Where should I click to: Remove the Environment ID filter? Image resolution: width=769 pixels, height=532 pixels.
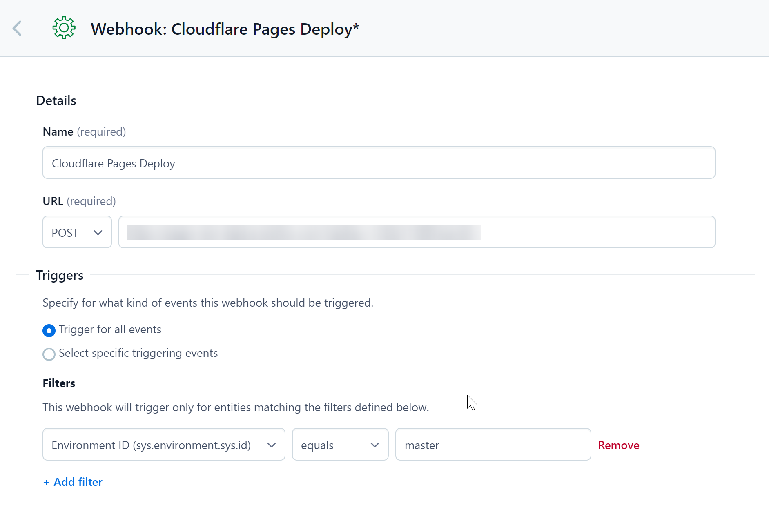point(618,445)
